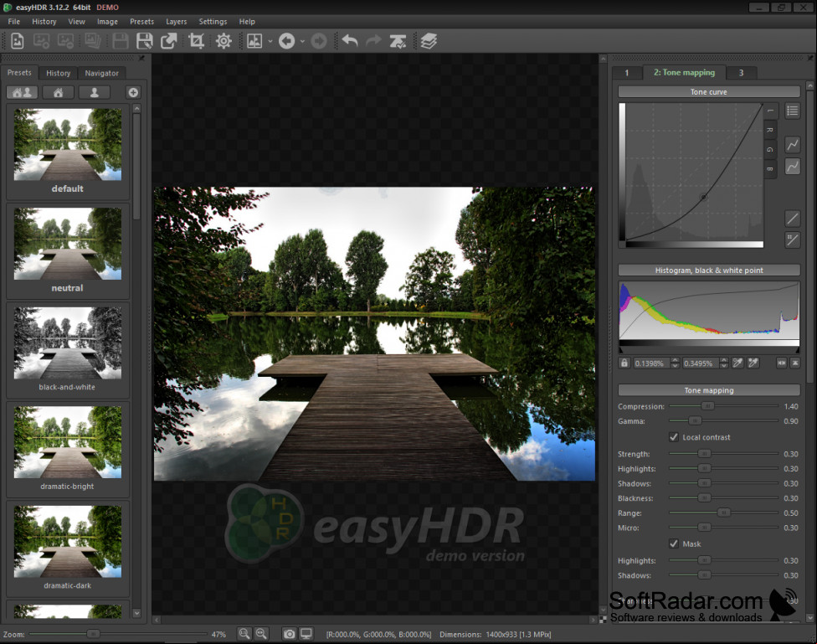Click the histogram auto-stretch horizontal arrows icon
This screenshot has height=644, width=817.
pyautogui.click(x=782, y=363)
